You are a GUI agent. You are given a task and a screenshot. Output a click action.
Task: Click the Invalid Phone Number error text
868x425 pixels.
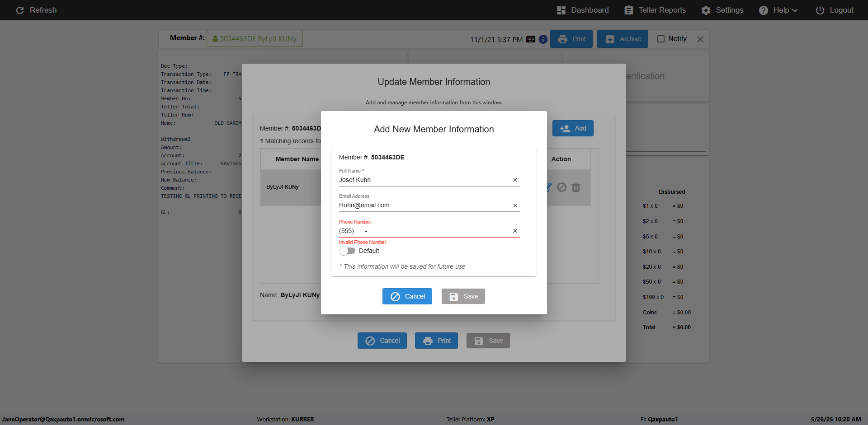coord(363,242)
